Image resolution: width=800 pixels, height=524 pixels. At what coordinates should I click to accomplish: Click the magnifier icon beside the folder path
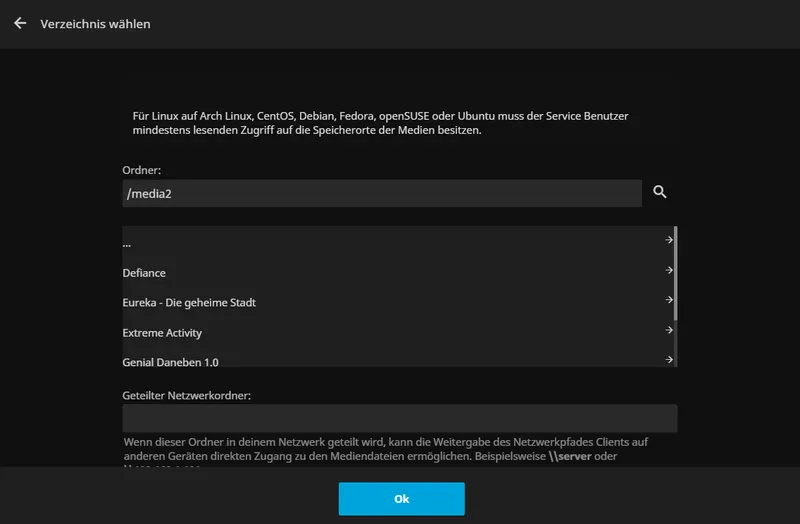(660, 192)
